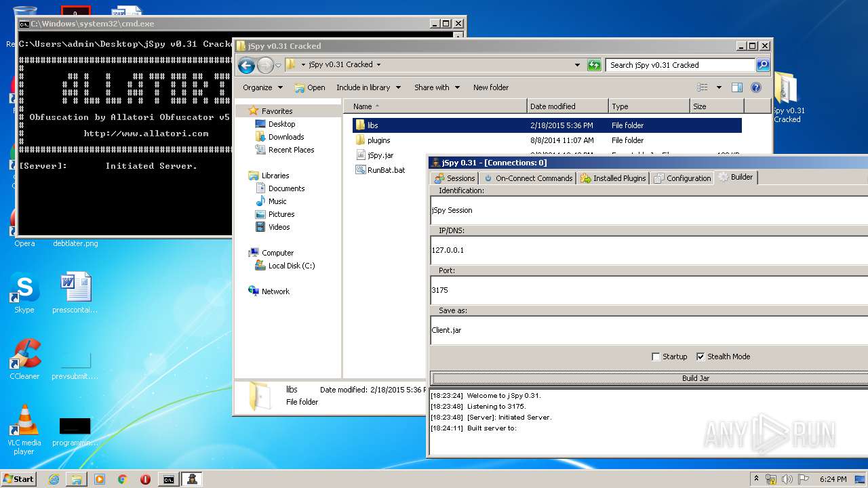Open Local Disk (C:)
This screenshot has height=488, width=868.
pyautogui.click(x=291, y=266)
